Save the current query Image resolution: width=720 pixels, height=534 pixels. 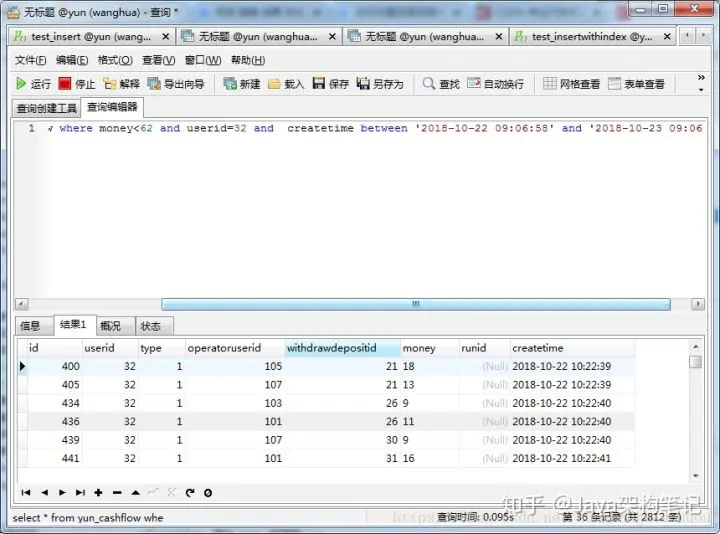coord(331,84)
